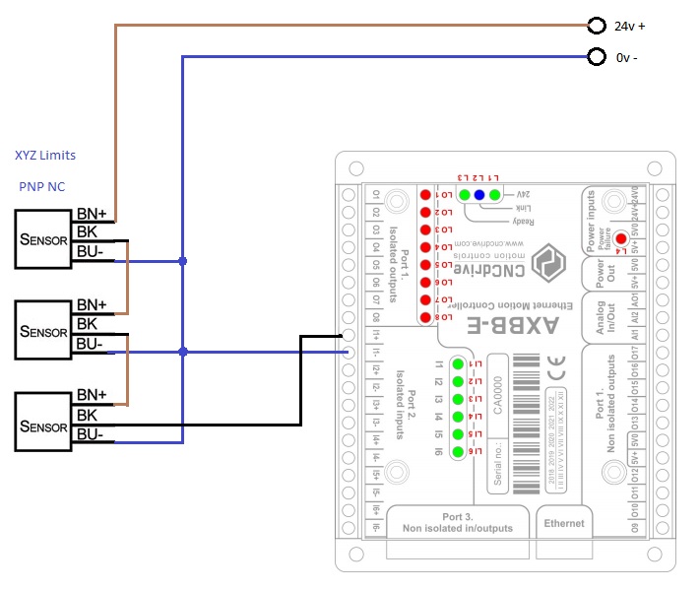Select the red LO1 output LED
This screenshot has width=700, height=590.
tap(425, 195)
